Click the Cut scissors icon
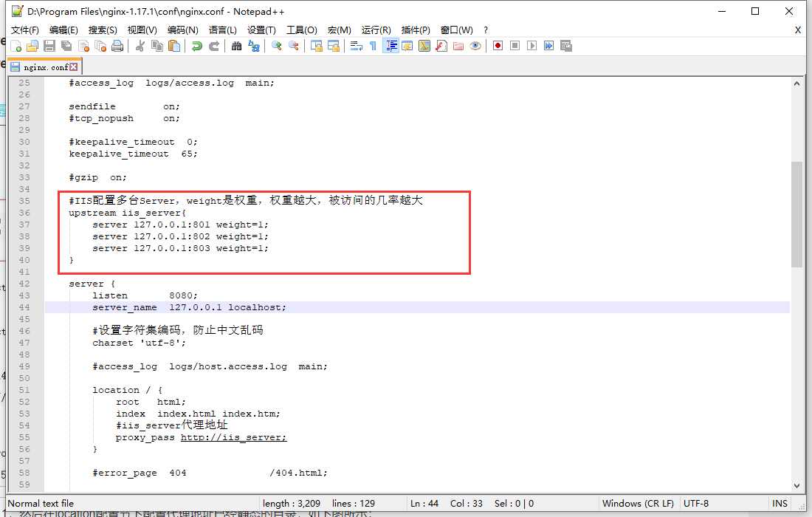 pos(140,46)
